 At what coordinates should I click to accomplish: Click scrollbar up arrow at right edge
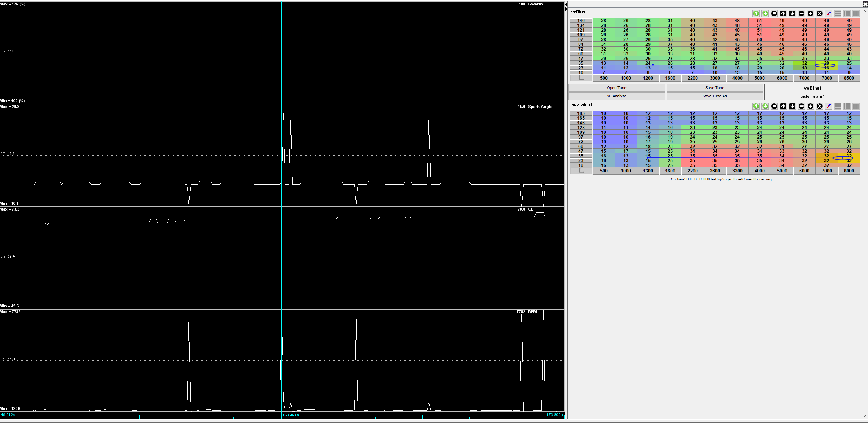coord(865,12)
